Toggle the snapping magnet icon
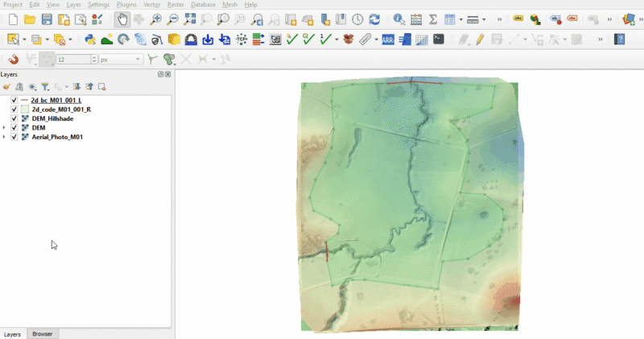 [13, 59]
